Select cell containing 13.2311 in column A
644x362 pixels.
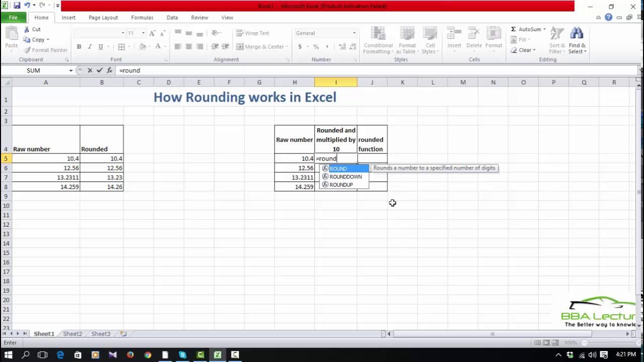(x=46, y=177)
